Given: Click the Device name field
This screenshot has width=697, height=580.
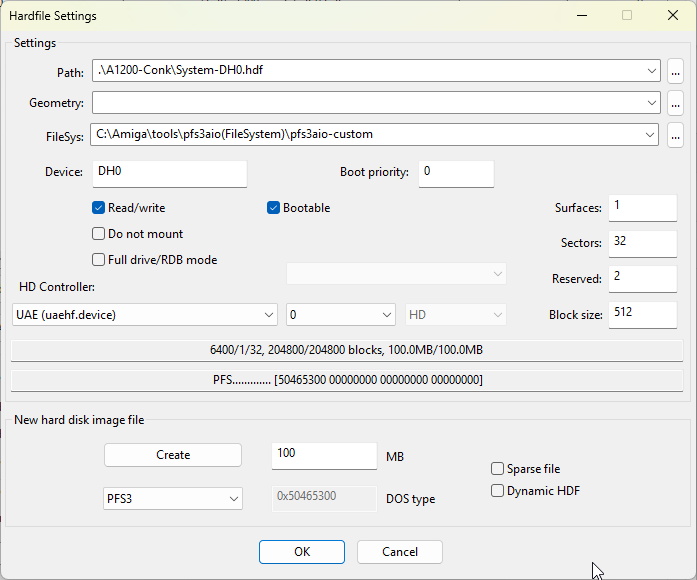Looking at the screenshot, I should pyautogui.click(x=169, y=173).
